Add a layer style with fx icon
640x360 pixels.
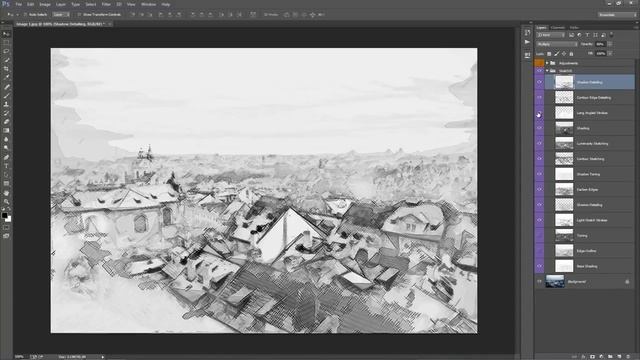point(583,357)
